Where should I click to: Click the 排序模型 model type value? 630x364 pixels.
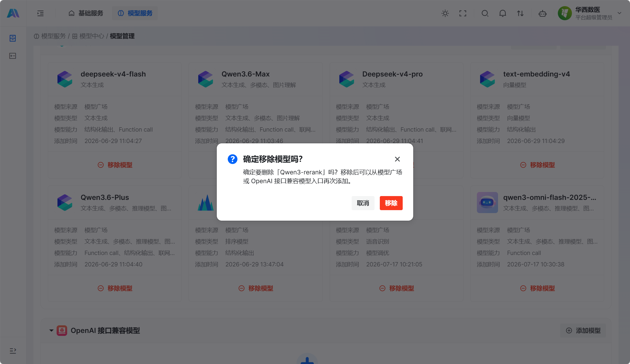[237, 241]
